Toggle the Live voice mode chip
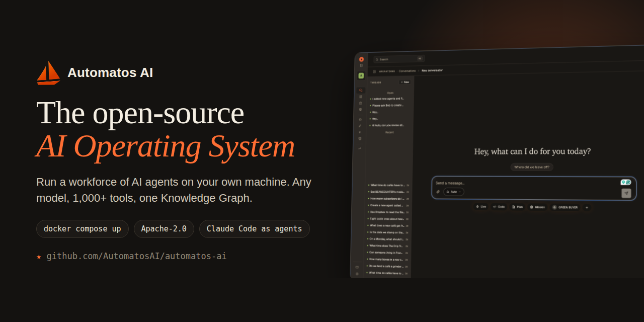Viewport: 644px width, 322px height. pyautogui.click(x=481, y=207)
